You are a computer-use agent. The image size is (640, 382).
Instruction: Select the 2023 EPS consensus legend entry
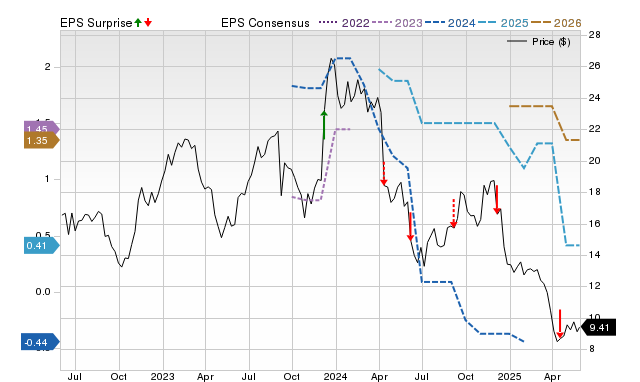click(397, 23)
